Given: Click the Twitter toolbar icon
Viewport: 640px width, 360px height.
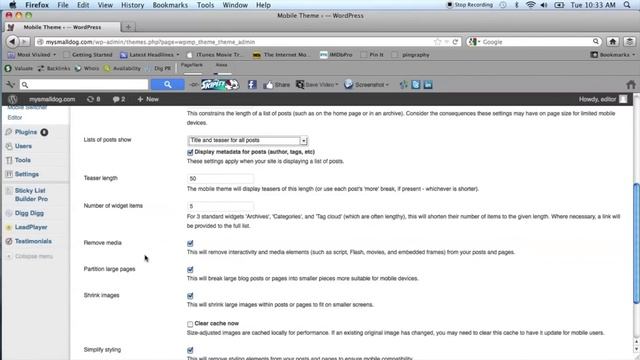Looking at the screenshot, I should (x=416, y=84).
